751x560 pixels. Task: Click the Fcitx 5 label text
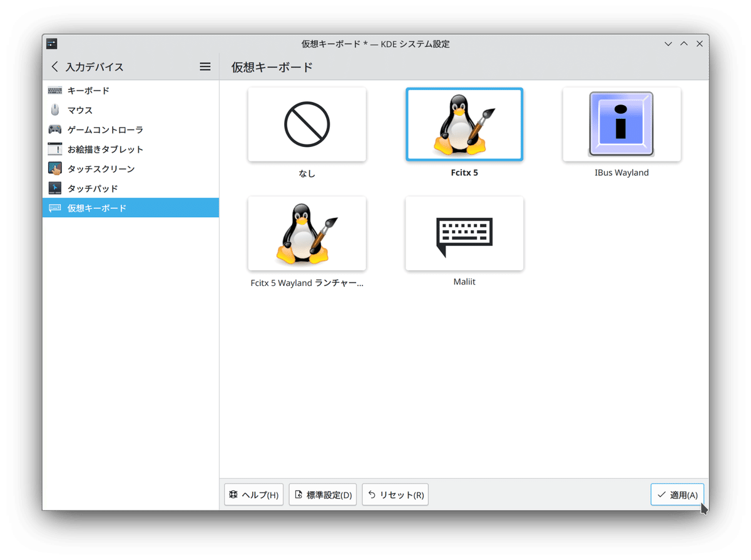click(x=464, y=173)
